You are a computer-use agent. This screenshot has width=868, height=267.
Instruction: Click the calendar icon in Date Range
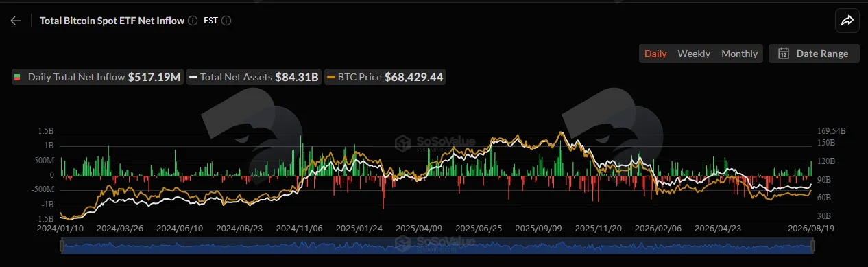(x=784, y=54)
